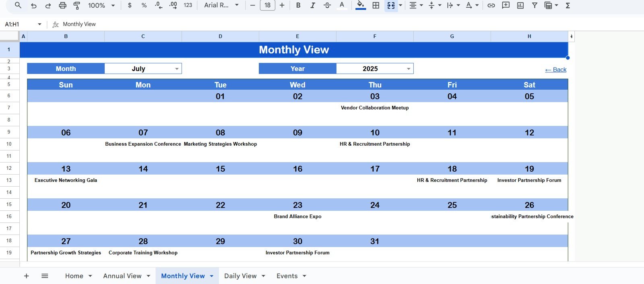This screenshot has height=284, width=644.
Task: Toggle italic formatting
Action: point(312,5)
